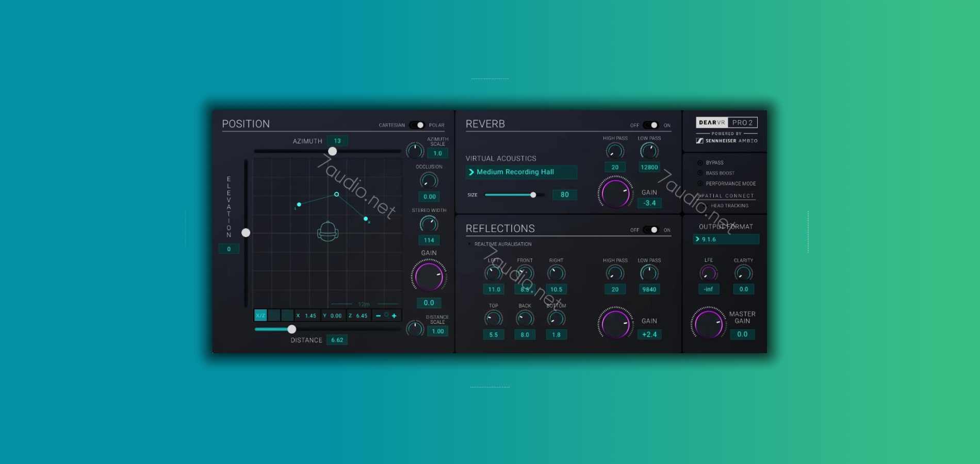Click the LFE value field -inf
This screenshot has height=464, width=980.
click(709, 289)
